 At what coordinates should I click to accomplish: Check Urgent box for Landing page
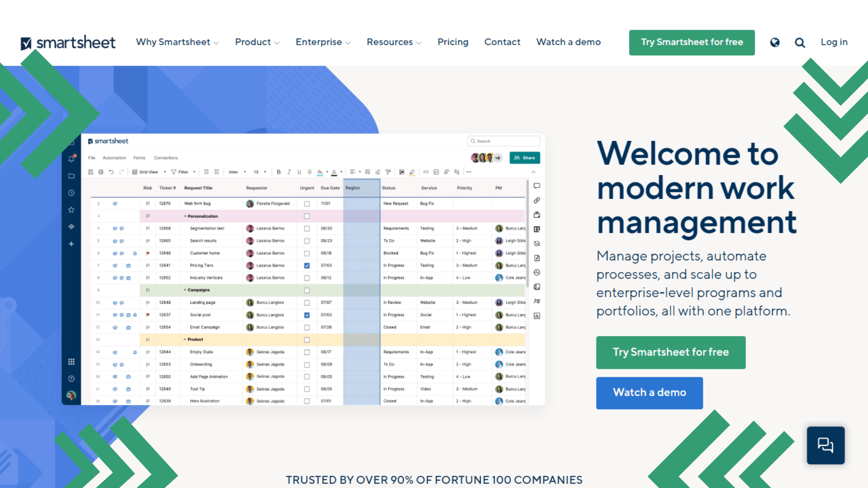tap(307, 303)
